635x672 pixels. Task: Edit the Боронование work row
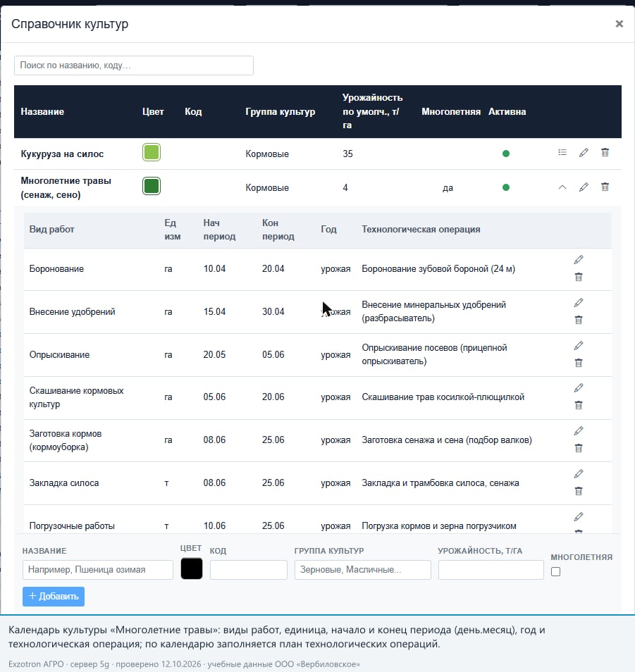579,260
